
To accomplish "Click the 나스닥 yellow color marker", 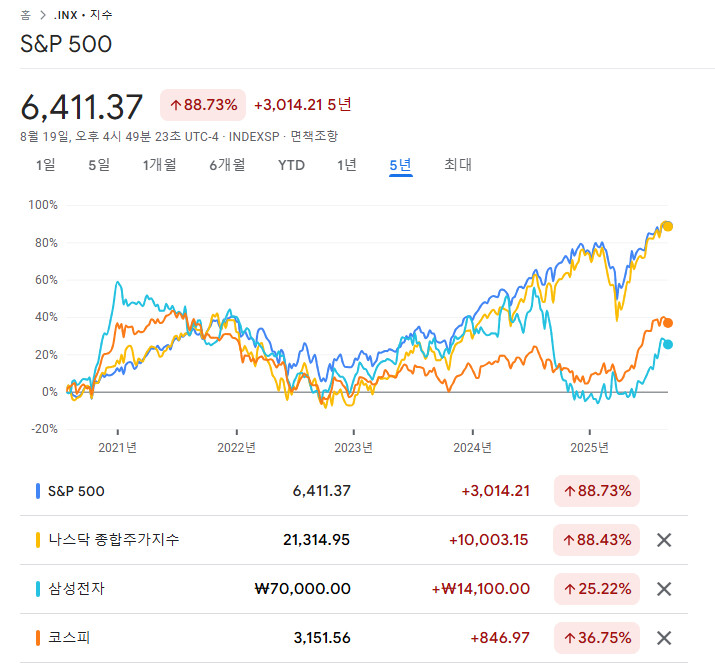I will pyautogui.click(x=38, y=540).
